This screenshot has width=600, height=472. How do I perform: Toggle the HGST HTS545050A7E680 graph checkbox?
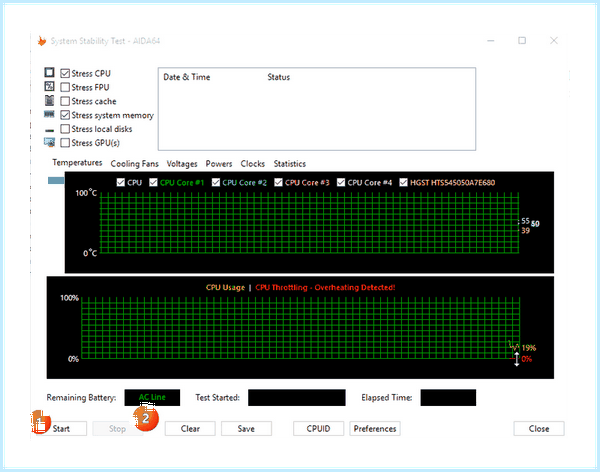click(403, 182)
